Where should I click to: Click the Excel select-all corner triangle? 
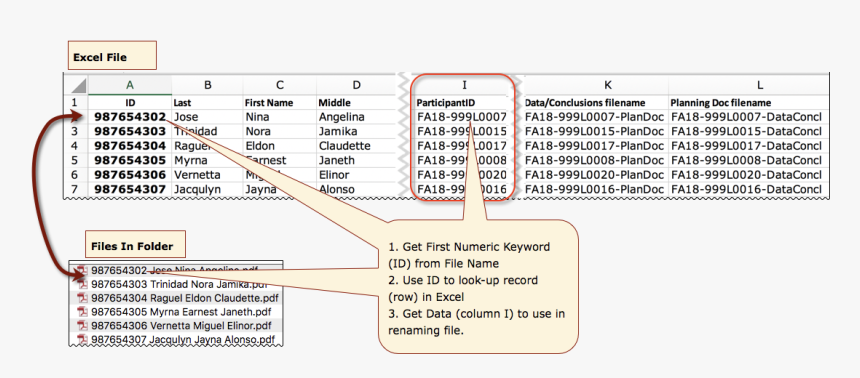tap(78, 86)
